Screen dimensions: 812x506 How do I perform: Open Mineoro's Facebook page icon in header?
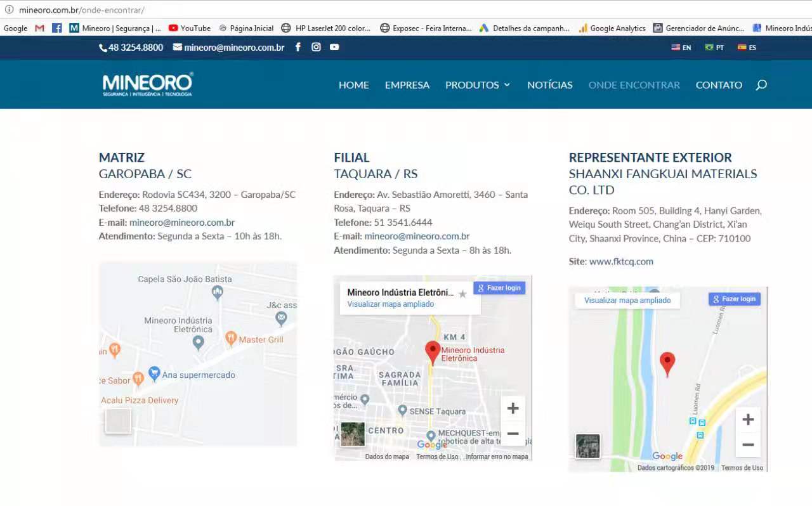point(298,47)
